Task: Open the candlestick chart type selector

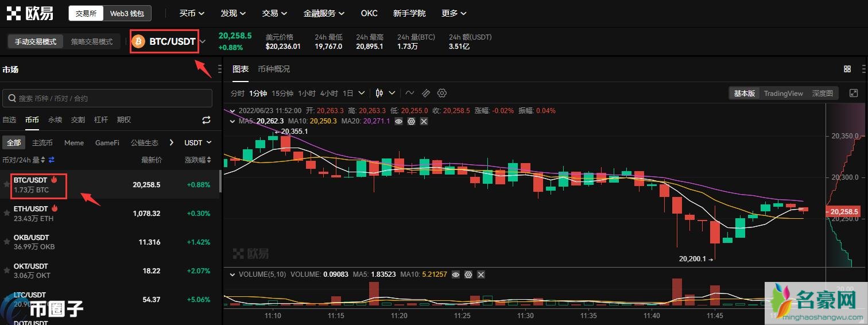Action: pyautogui.click(x=385, y=93)
